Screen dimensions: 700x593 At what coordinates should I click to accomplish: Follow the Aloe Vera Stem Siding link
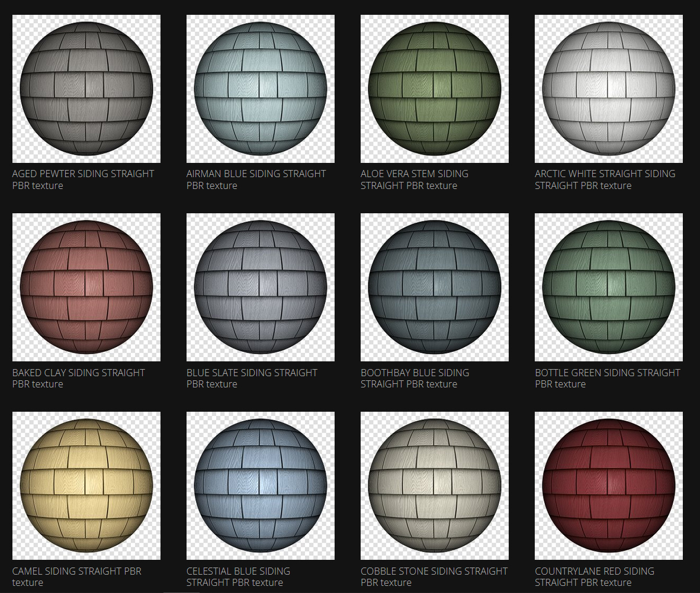click(x=415, y=179)
